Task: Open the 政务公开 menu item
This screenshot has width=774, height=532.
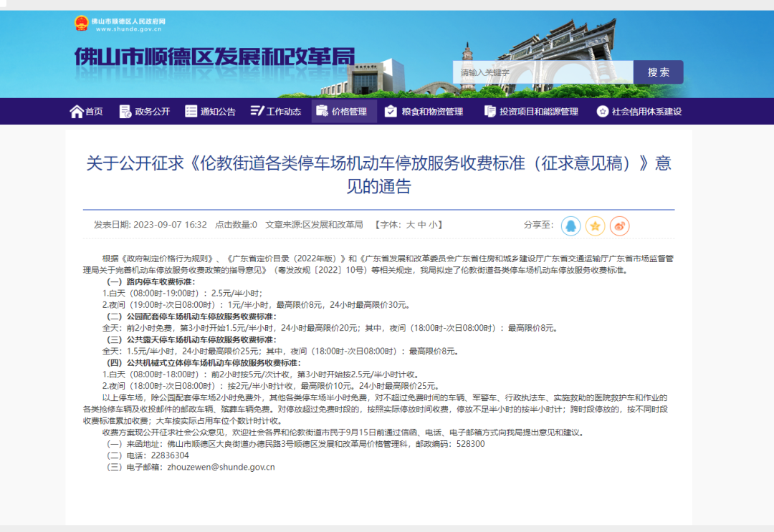Action: tap(152, 112)
